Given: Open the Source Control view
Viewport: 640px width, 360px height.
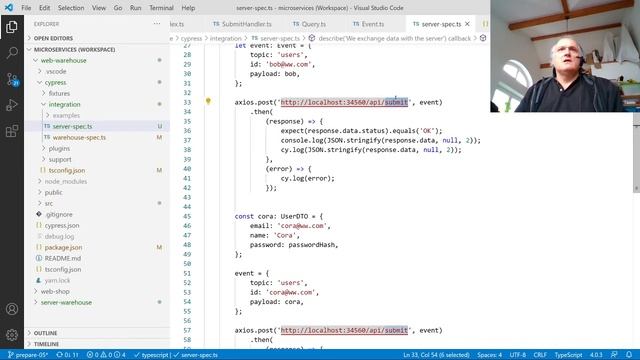Looking at the screenshot, I should tap(12, 79).
